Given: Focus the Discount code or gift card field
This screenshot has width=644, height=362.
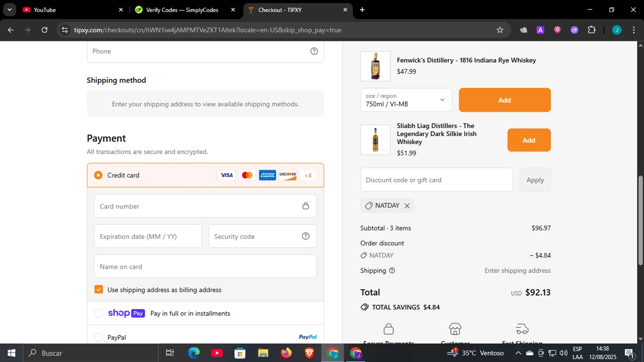Looking at the screenshot, I should click(x=437, y=180).
